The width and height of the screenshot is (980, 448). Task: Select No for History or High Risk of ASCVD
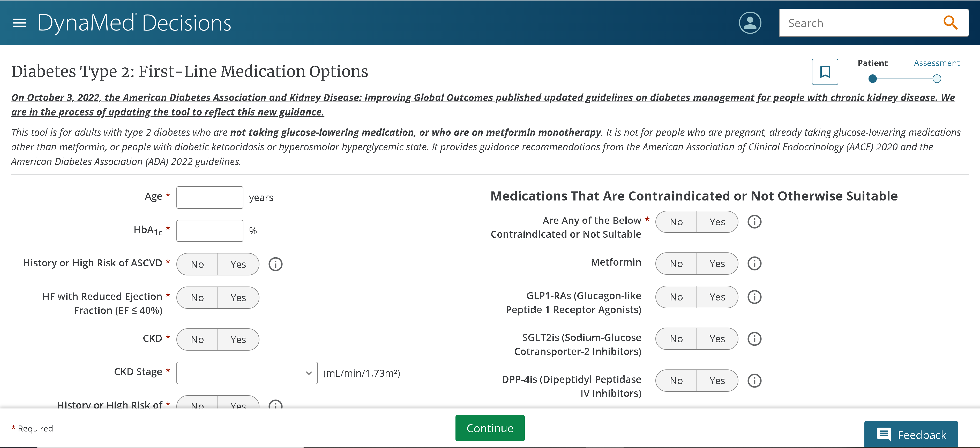[197, 264]
